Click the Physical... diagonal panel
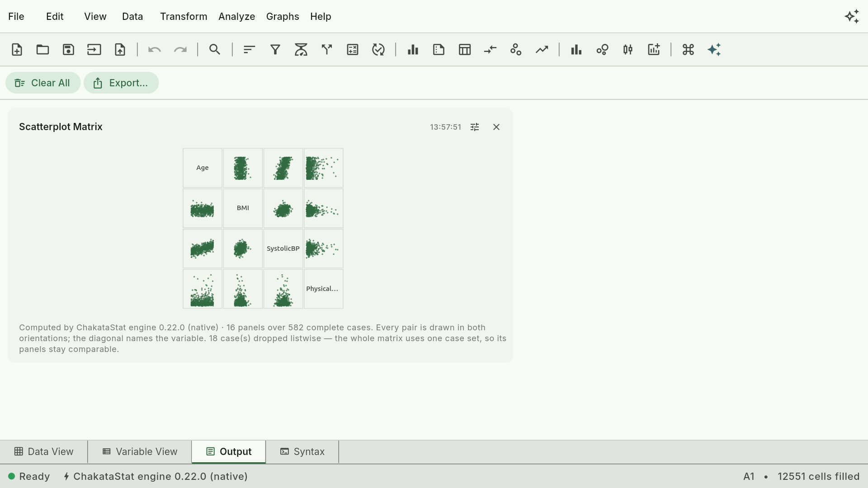Viewport: 868px width, 488px height. click(324, 289)
